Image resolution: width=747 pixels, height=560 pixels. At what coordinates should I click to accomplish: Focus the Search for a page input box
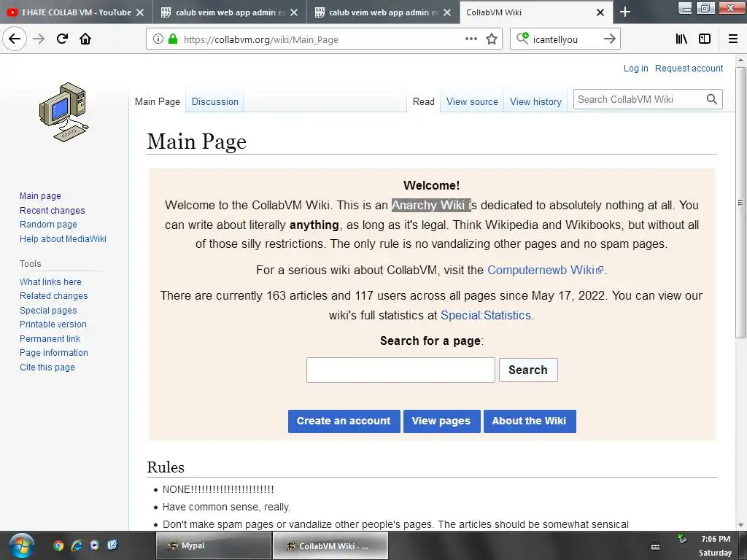coord(400,370)
